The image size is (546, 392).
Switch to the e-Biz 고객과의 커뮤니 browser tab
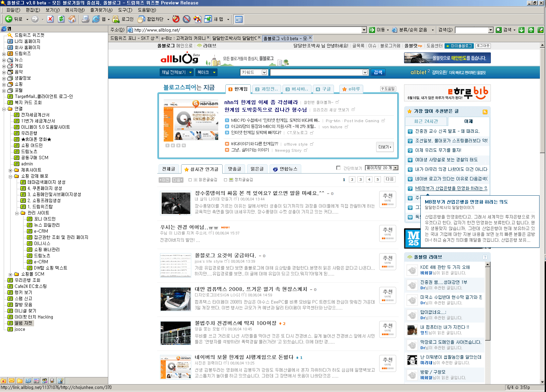[186, 38]
